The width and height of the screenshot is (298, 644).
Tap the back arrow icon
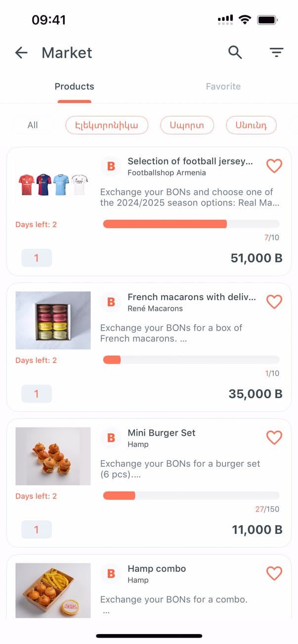pyautogui.click(x=21, y=53)
